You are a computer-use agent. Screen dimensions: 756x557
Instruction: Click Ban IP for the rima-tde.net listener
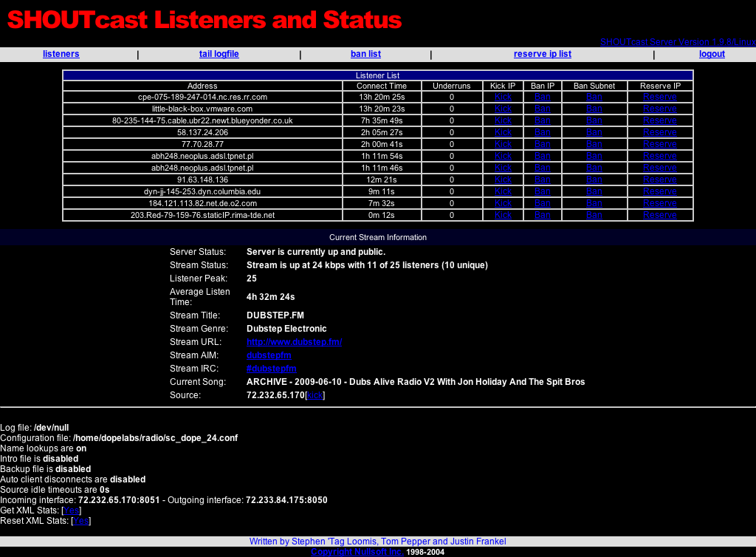[543, 215]
